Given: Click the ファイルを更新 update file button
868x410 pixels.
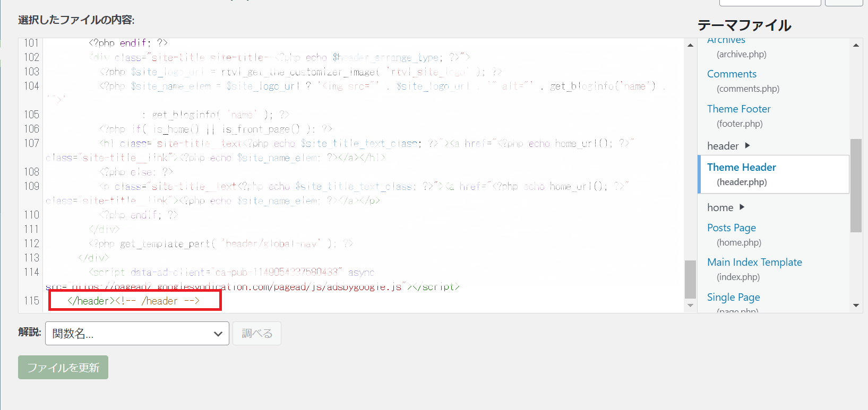Looking at the screenshot, I should click(63, 368).
